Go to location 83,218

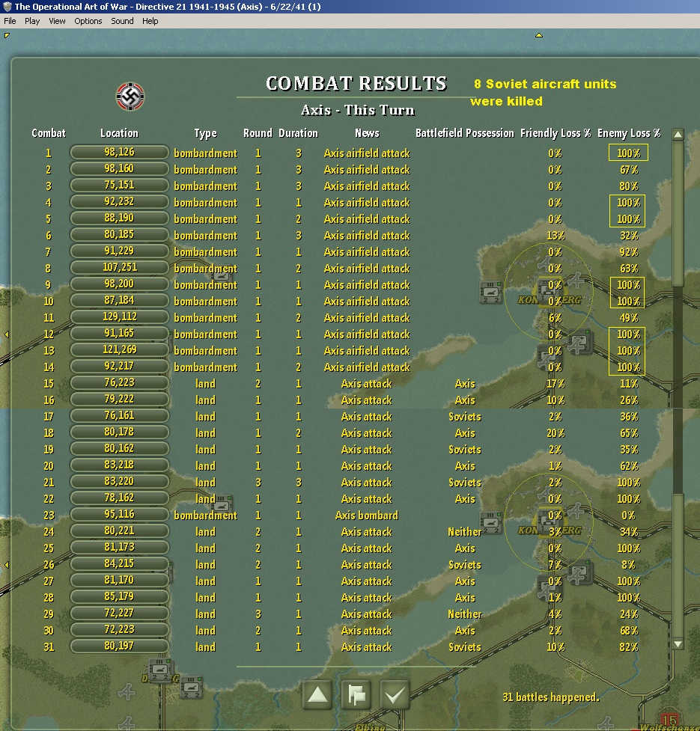tap(119, 465)
